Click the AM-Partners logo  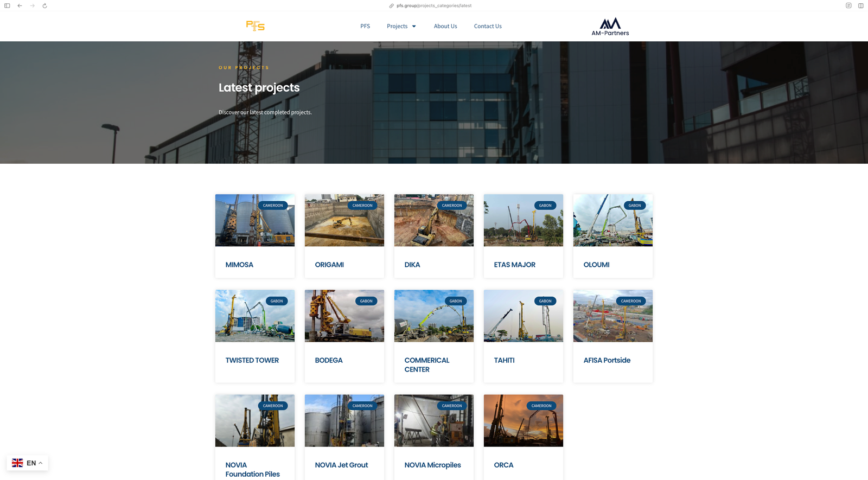tap(610, 27)
